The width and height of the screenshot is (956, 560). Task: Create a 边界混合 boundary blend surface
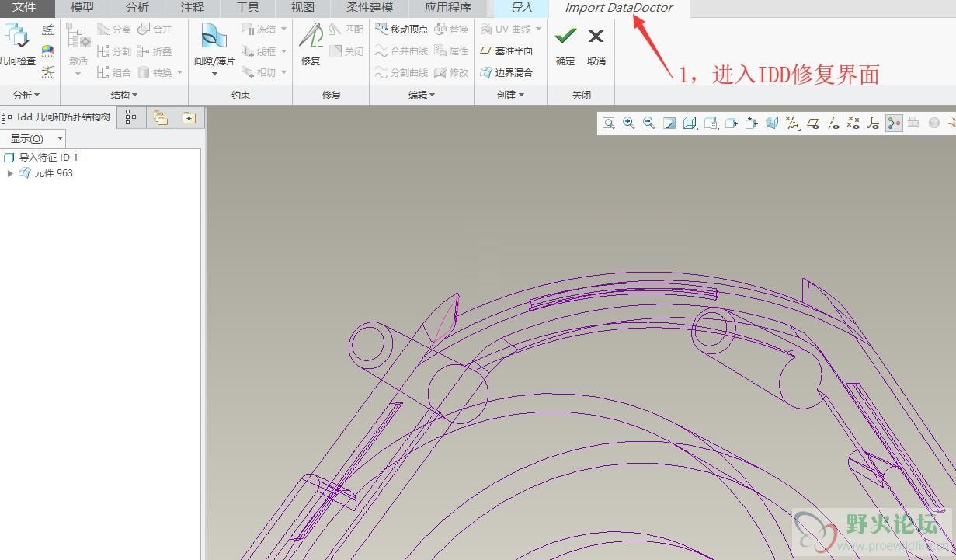click(506, 72)
